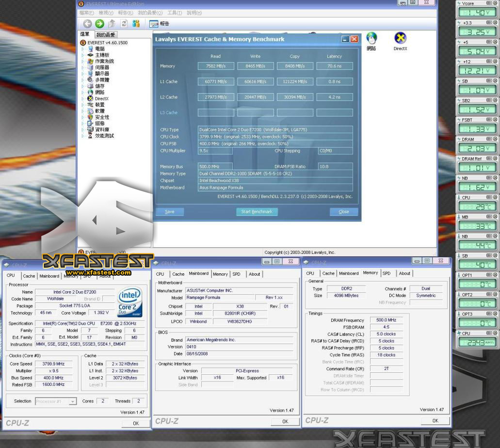Open the 報告 report wizard toolbar button
Viewport: 500px width, 448px height.
[x=159, y=24]
